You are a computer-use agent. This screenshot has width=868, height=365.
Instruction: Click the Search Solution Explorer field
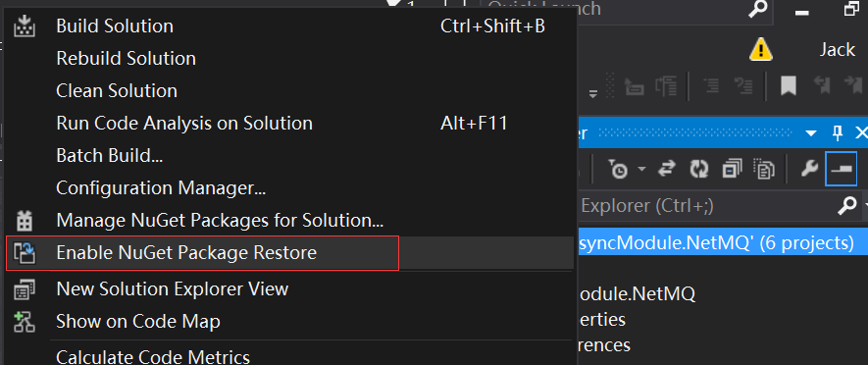pyautogui.click(x=708, y=207)
